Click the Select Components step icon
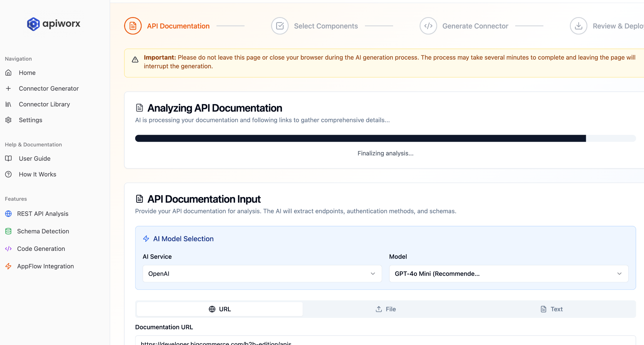This screenshot has width=644, height=345. click(x=280, y=26)
